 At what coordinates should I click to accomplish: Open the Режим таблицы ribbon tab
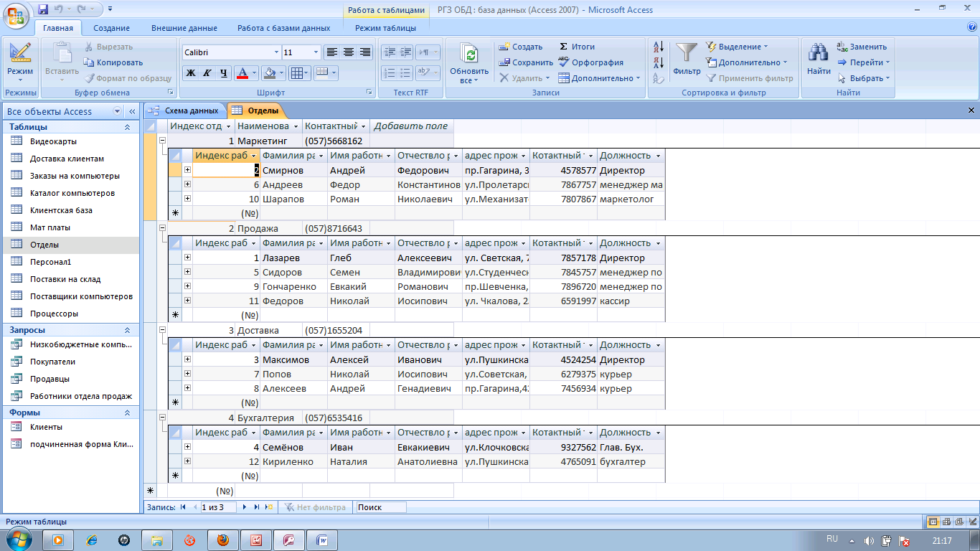point(385,28)
